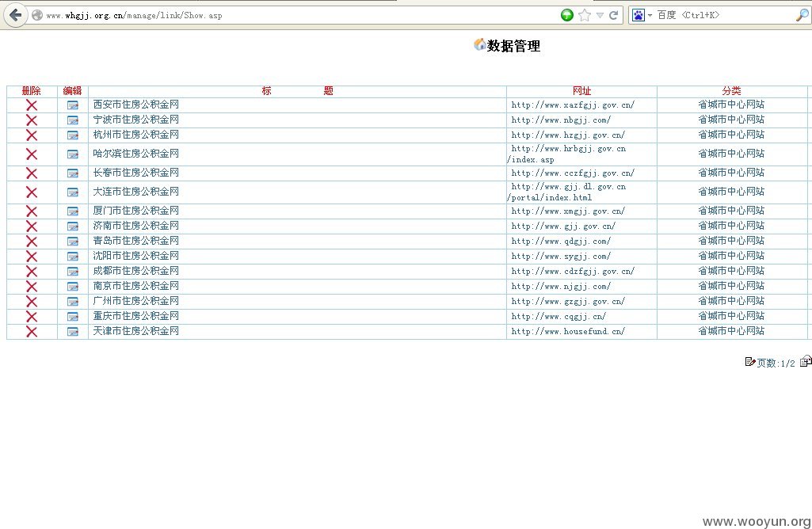Edit the 哈尔滨住房公积金网 entry

[x=73, y=154]
